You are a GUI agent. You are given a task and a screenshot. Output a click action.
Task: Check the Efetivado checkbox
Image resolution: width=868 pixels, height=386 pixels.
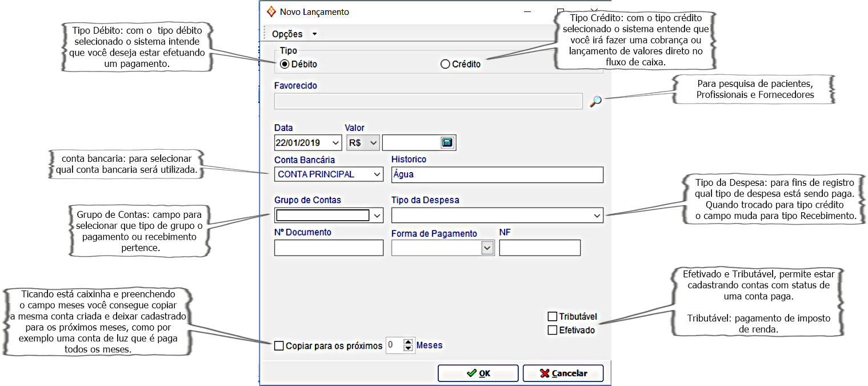click(x=552, y=330)
